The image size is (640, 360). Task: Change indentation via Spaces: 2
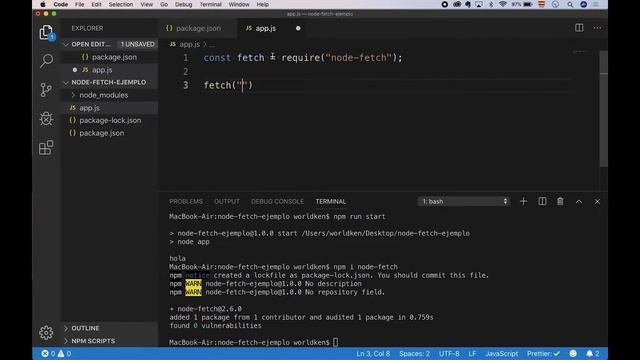point(414,353)
